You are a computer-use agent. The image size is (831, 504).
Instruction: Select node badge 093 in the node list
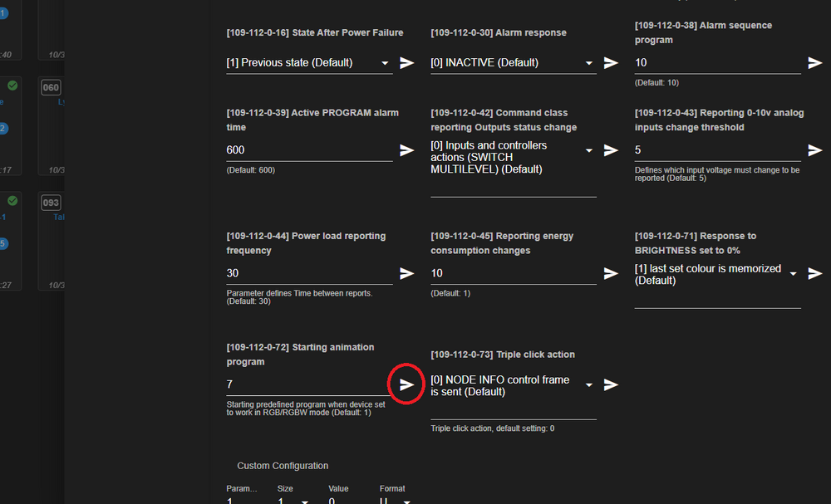point(51,203)
